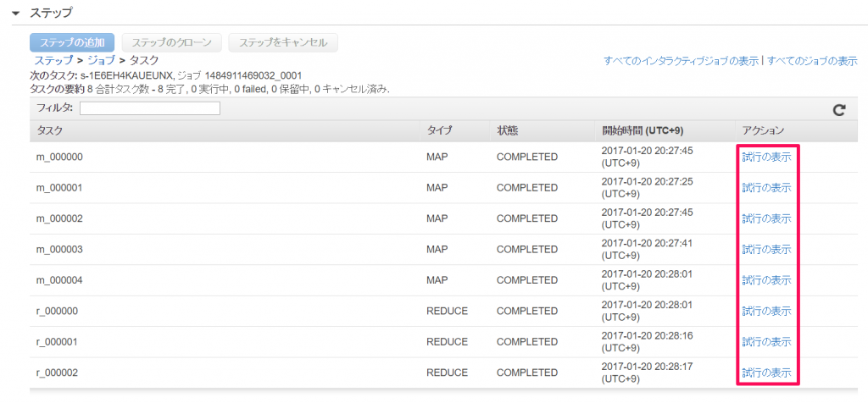Sort by 開始時間 (UTC+9) column header

[x=643, y=131]
